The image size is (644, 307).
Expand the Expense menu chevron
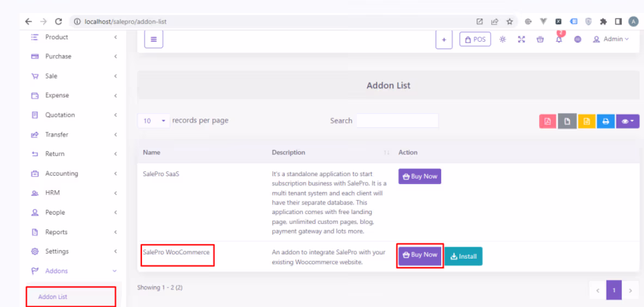pyautogui.click(x=115, y=95)
